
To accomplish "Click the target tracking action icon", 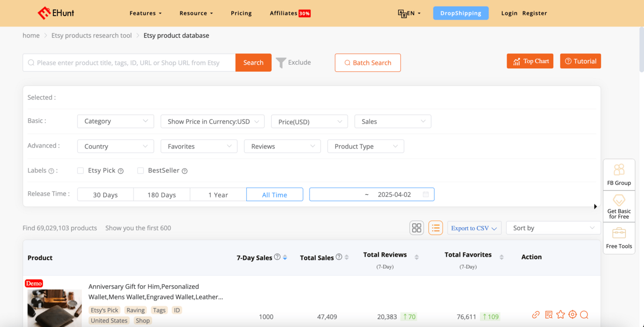I will [573, 315].
